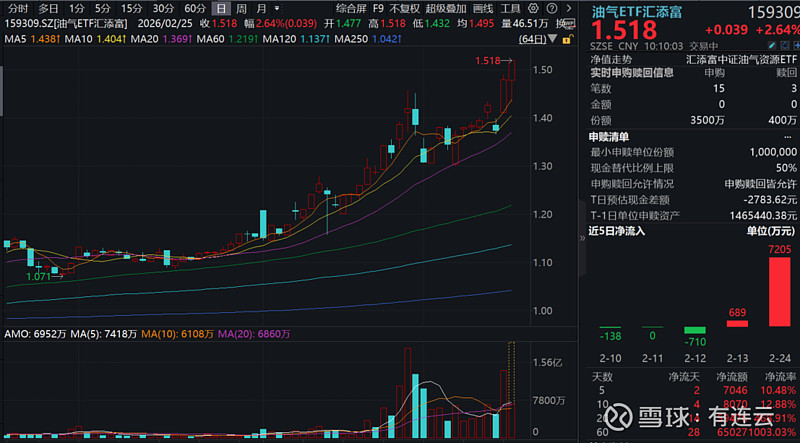Screen dimensions: 800x443
Task: Select the 1分 one-minute period
Action: (77, 8)
